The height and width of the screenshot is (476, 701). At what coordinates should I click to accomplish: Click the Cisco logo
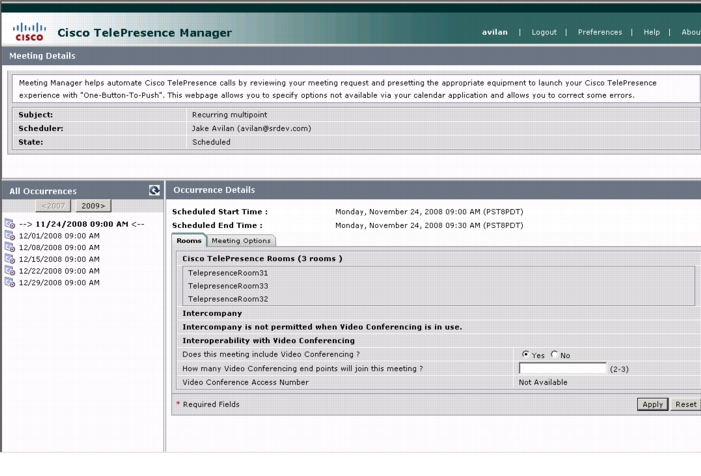[x=30, y=32]
